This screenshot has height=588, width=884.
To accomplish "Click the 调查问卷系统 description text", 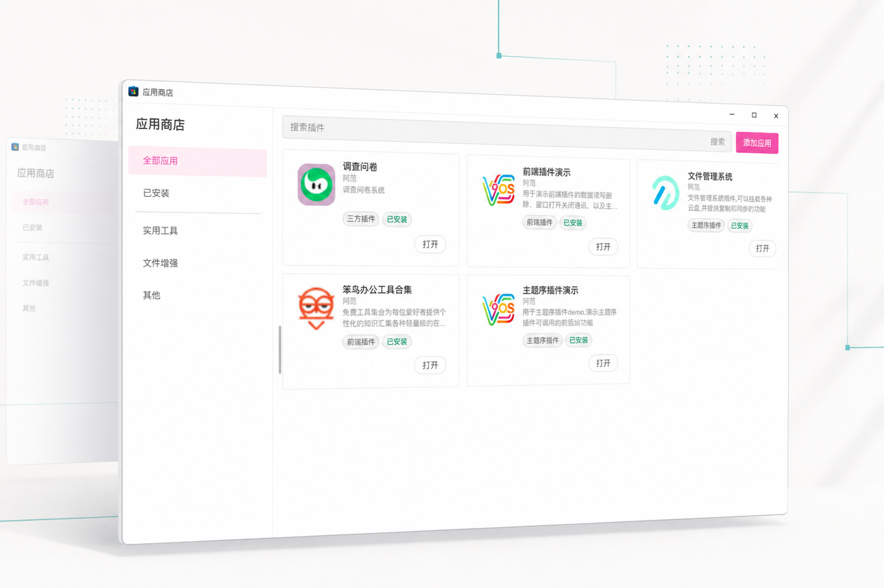I will coord(363,190).
